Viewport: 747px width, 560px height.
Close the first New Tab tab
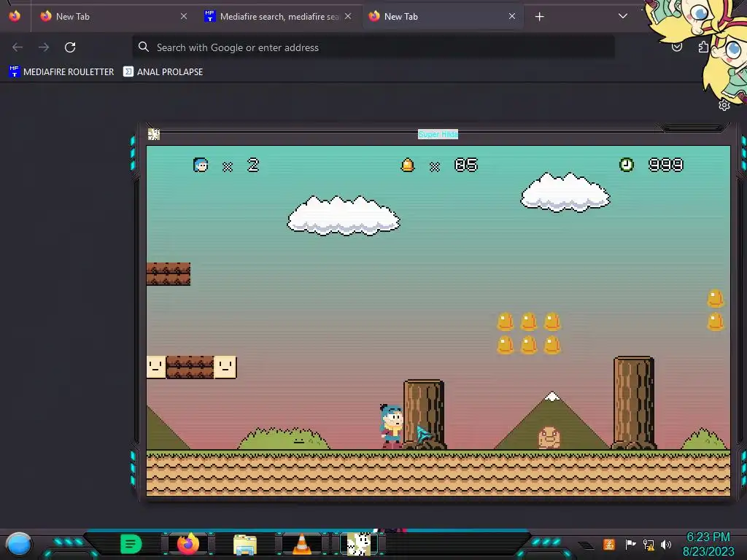coord(183,16)
